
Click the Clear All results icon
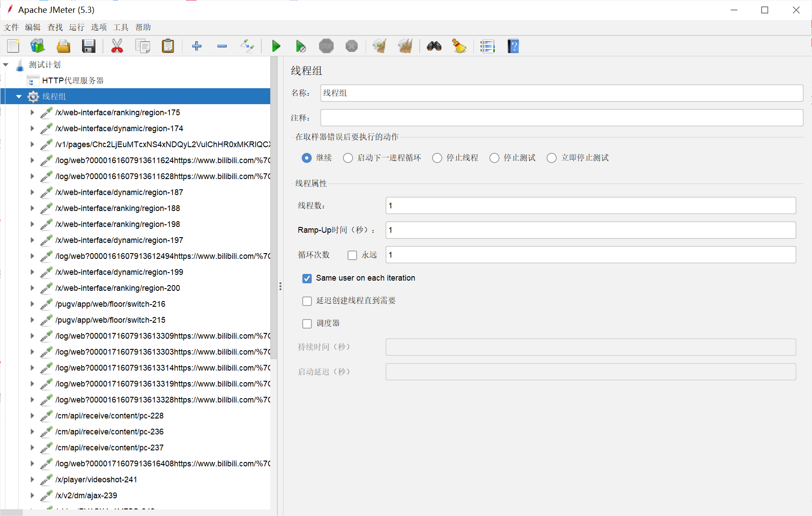point(405,46)
